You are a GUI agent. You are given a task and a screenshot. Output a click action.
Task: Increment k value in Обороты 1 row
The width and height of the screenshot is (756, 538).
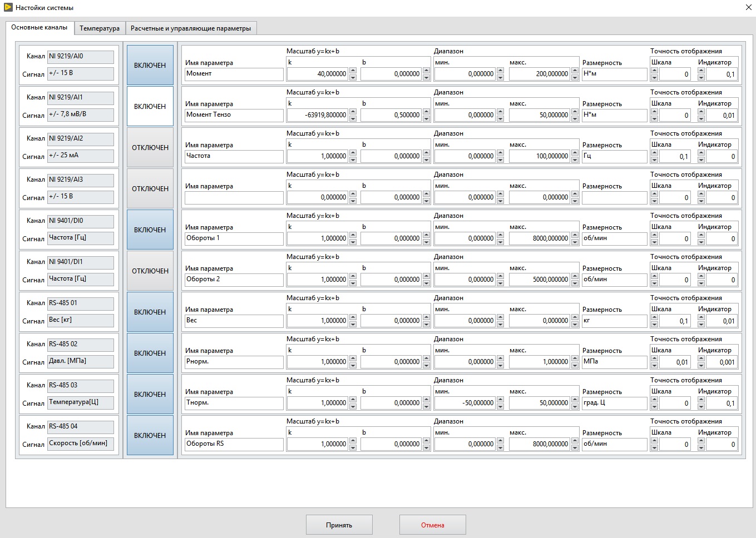tap(353, 235)
